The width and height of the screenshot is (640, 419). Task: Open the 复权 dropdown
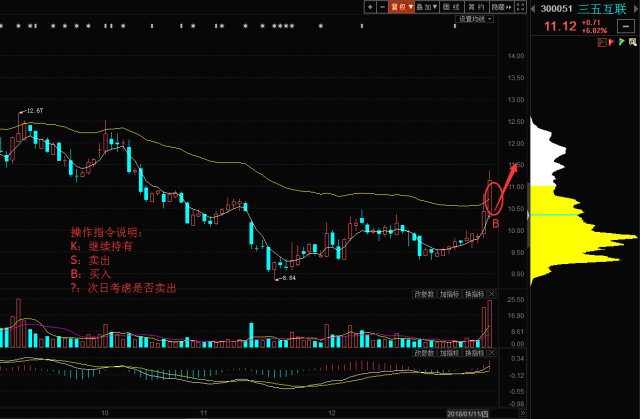point(402,6)
